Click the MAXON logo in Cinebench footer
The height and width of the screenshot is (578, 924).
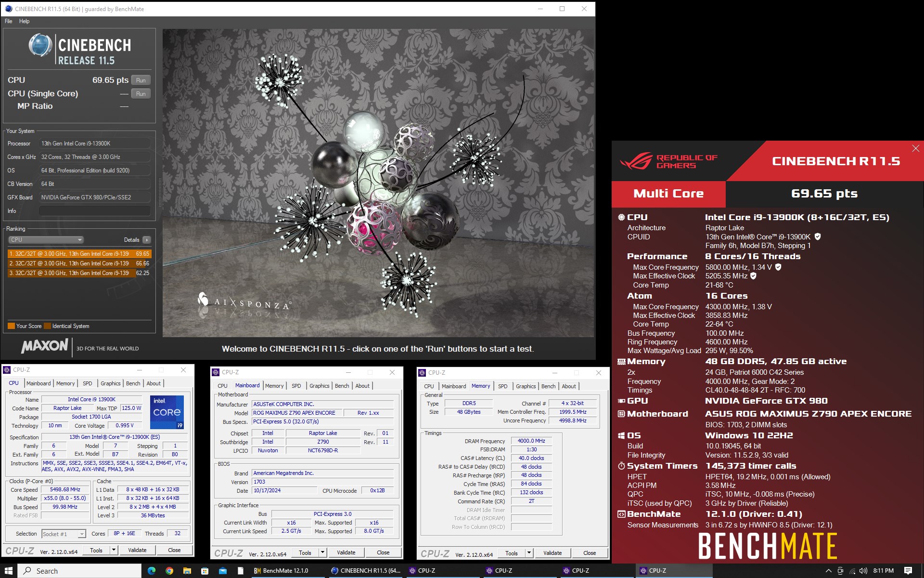click(45, 346)
